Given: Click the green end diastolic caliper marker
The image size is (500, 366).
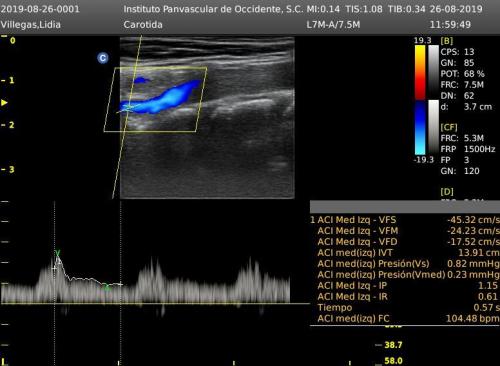Looking at the screenshot, I should (106, 286).
